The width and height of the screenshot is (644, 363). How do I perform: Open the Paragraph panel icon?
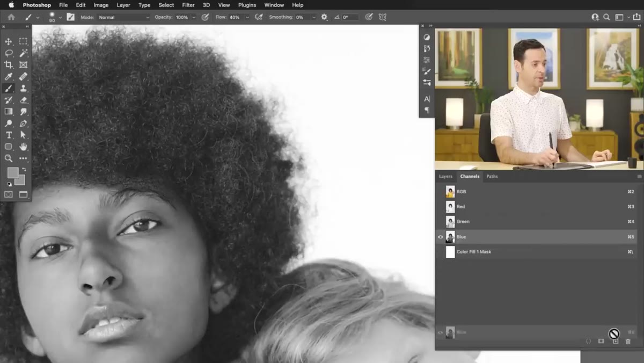tap(427, 110)
